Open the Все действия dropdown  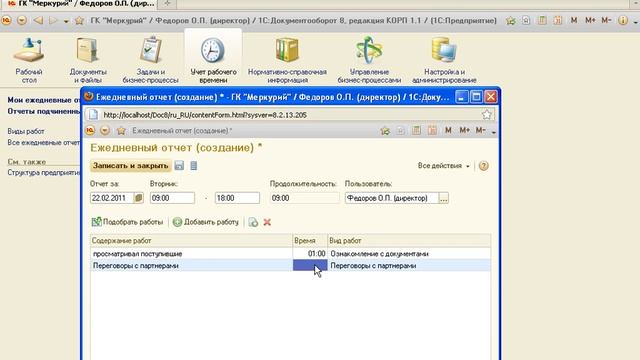pyautogui.click(x=443, y=166)
